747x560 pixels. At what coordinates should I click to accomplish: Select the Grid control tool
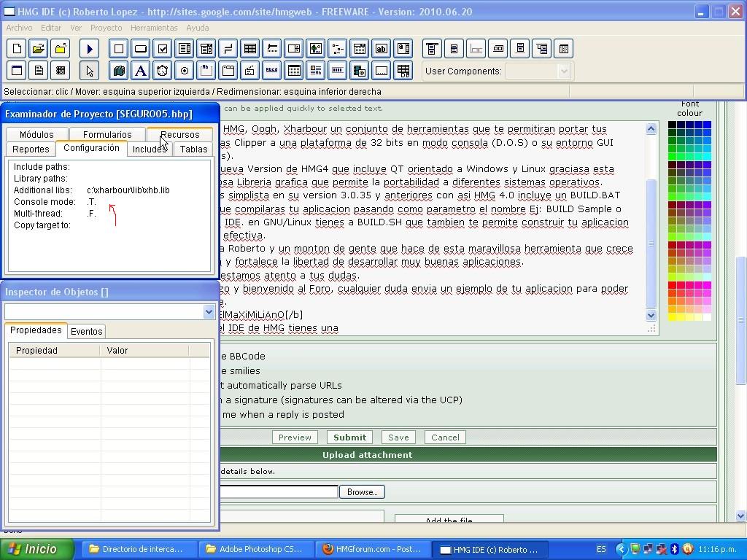[250, 49]
